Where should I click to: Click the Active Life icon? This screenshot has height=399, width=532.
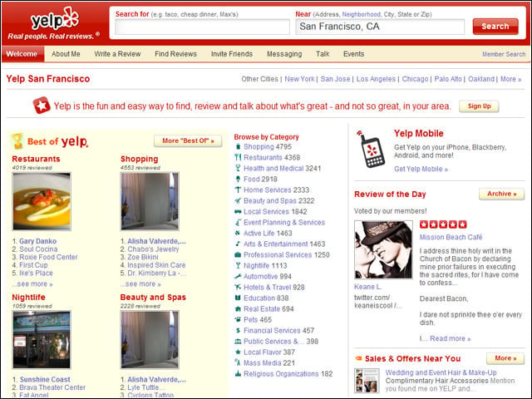point(238,233)
